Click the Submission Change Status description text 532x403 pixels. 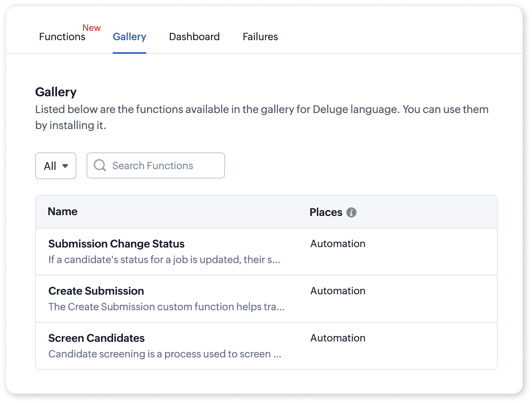(164, 260)
